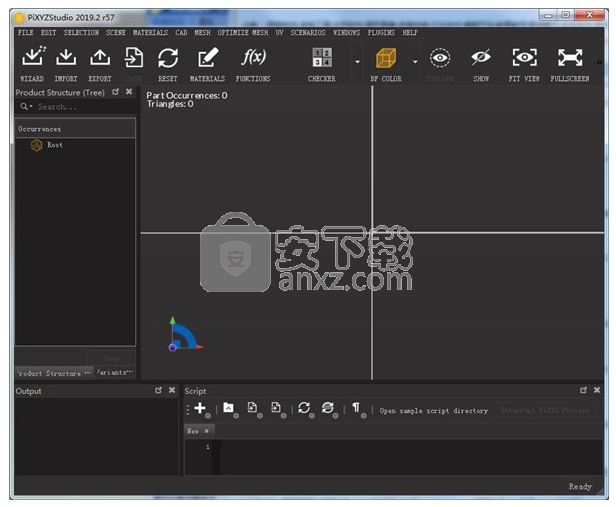
Task: Close the New script tab
Action: click(x=207, y=431)
